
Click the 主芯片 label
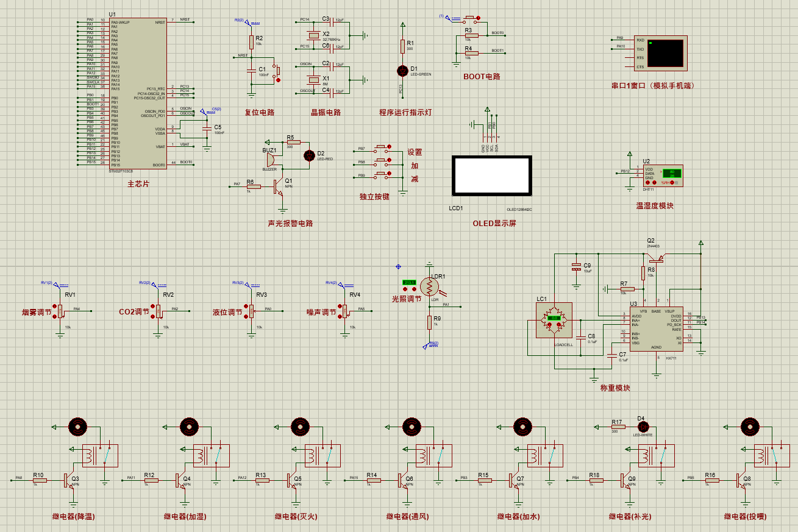138,183
